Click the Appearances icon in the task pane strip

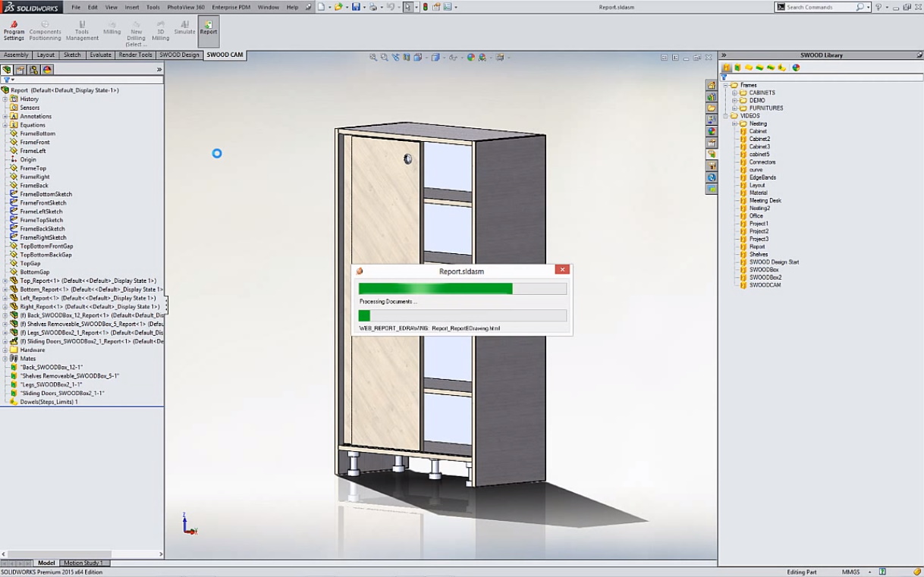[x=712, y=131]
